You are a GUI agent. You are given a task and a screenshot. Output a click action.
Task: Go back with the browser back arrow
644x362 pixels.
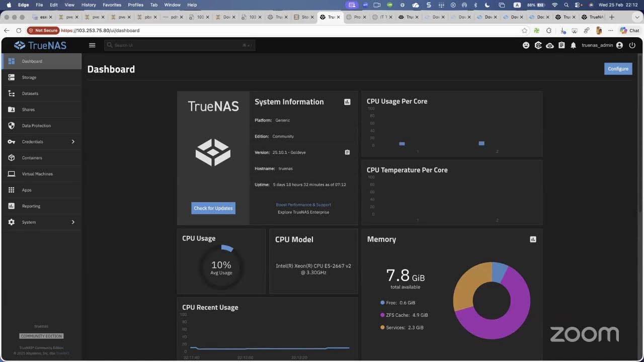7,31
